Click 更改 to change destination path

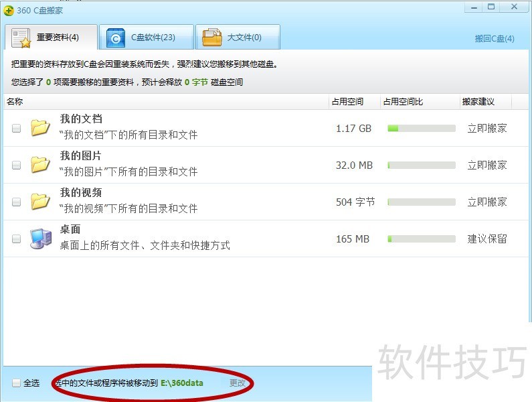[x=238, y=383]
